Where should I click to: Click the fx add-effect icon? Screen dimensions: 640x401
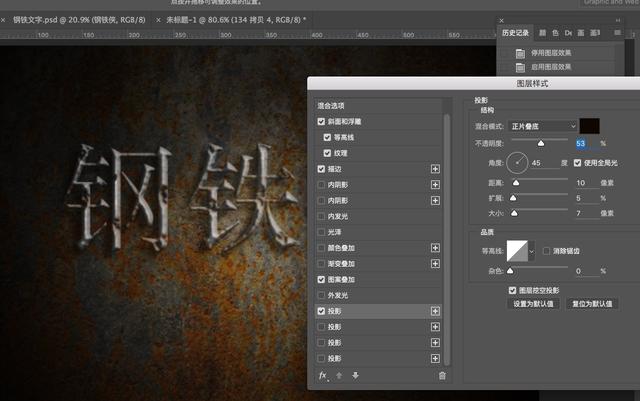pyautogui.click(x=323, y=376)
